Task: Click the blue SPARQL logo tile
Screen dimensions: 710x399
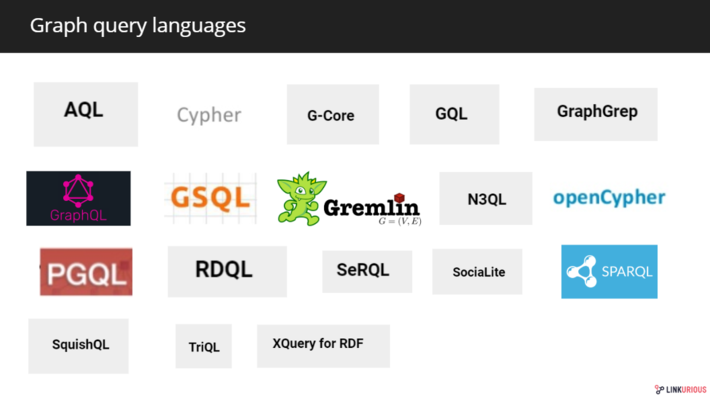Action: pyautogui.click(x=609, y=272)
